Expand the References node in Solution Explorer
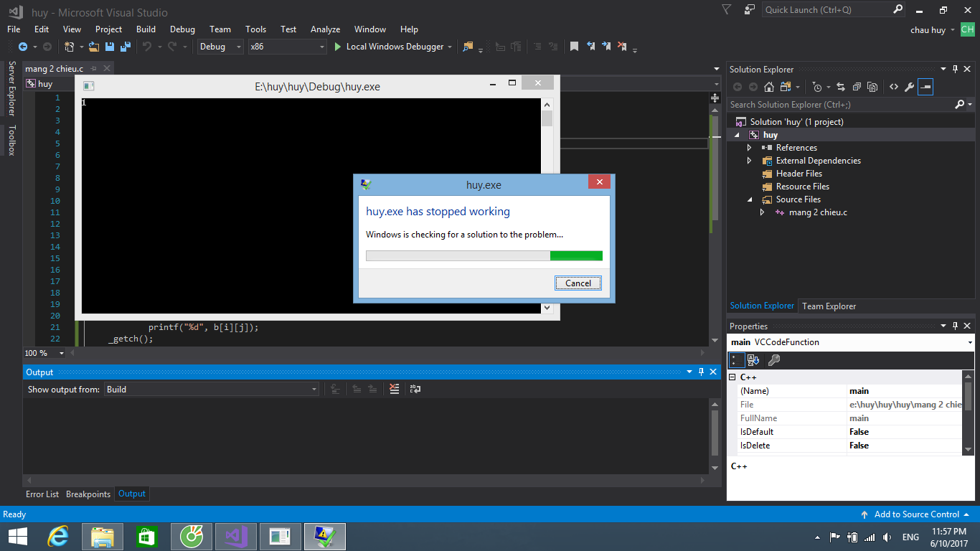This screenshot has height=551, width=980. [x=750, y=148]
